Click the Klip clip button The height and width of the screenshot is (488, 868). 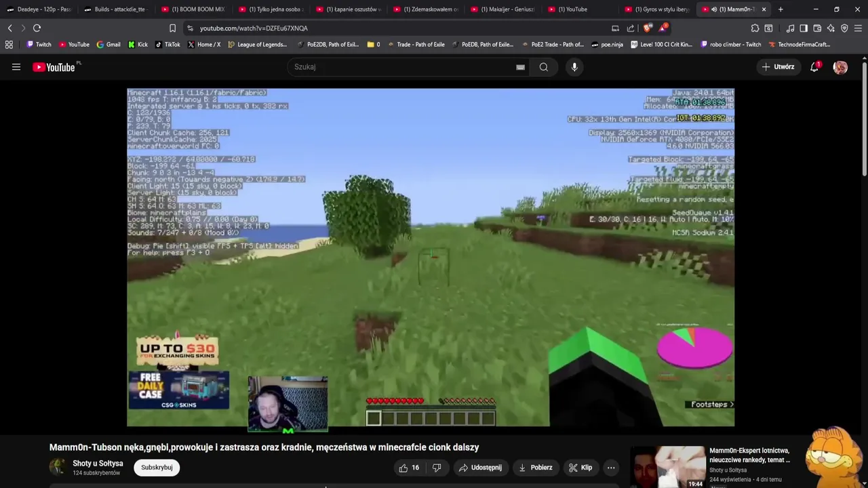point(580,468)
